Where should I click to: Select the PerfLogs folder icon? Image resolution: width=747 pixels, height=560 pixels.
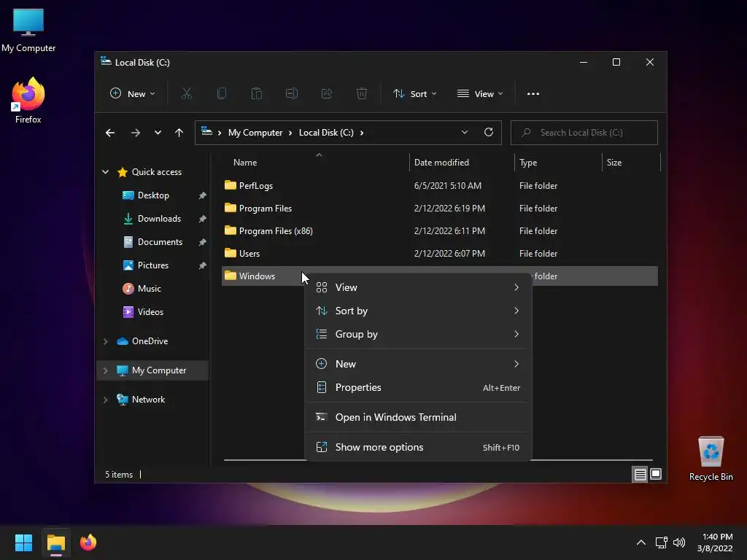click(x=231, y=185)
